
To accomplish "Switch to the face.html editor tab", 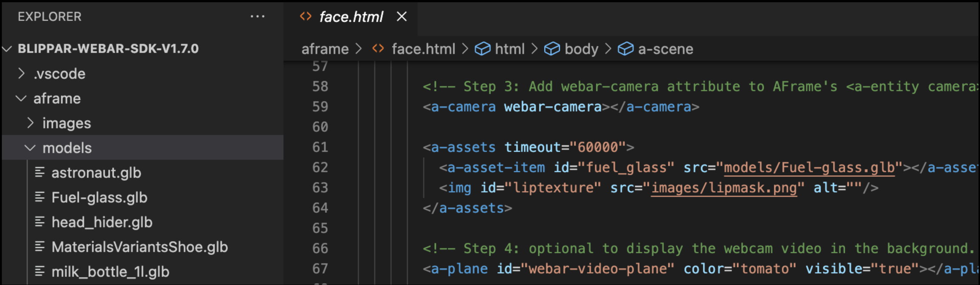I will pos(351,17).
